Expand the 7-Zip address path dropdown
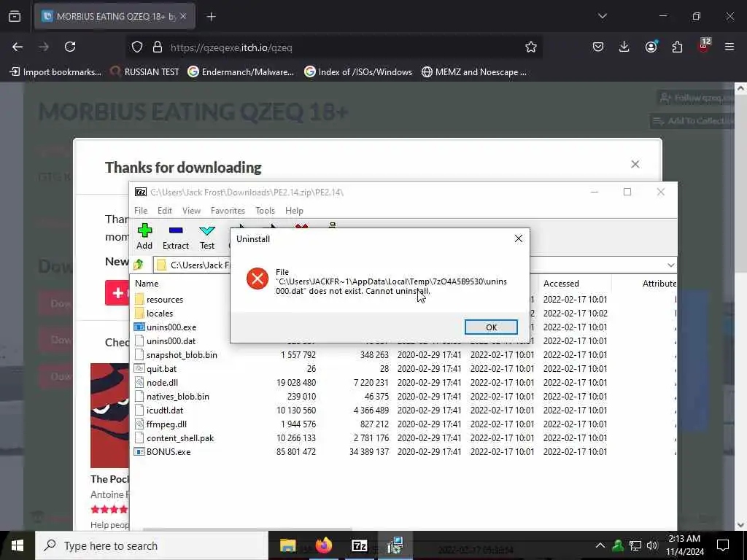 point(670,265)
